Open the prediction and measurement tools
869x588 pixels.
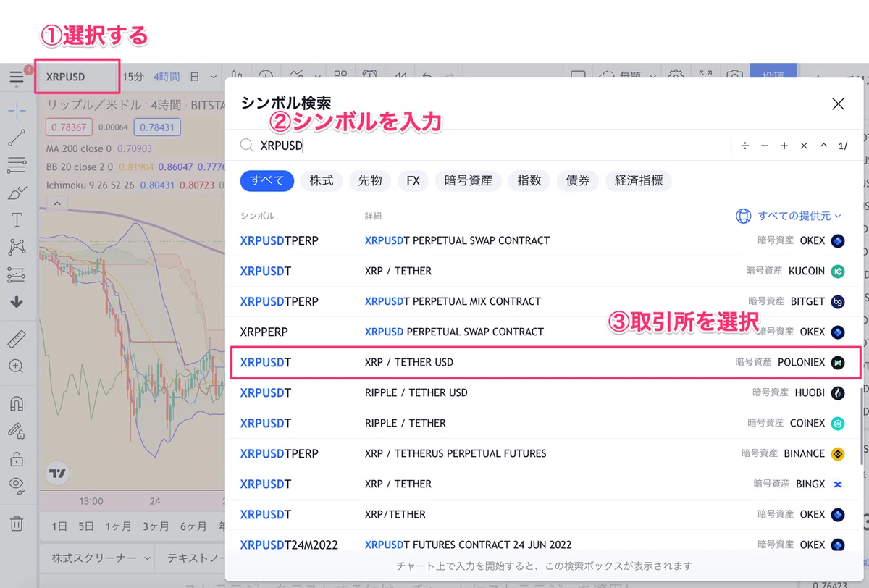pyautogui.click(x=17, y=274)
